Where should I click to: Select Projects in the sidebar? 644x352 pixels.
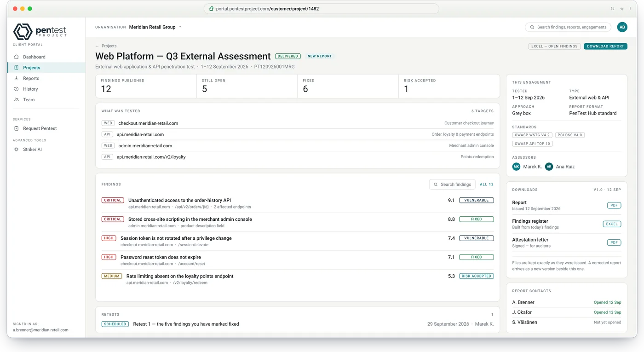(x=46, y=68)
